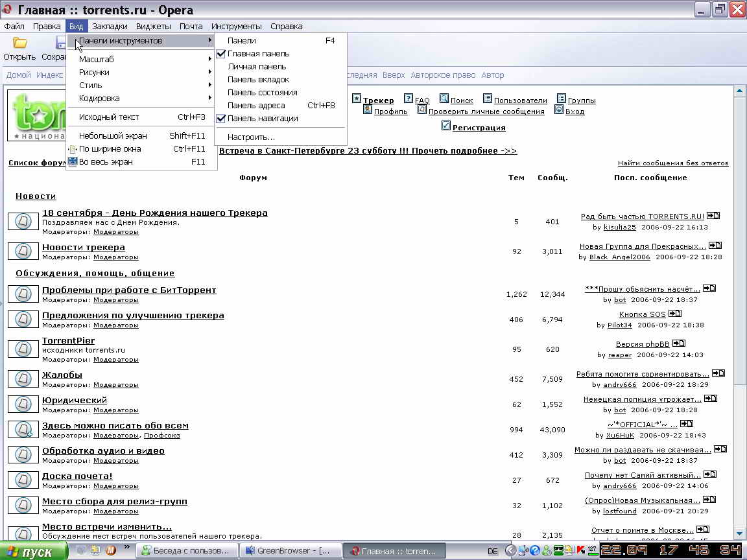Open the Виджеты menu
Image resolution: width=747 pixels, height=560 pixels.
pos(154,26)
